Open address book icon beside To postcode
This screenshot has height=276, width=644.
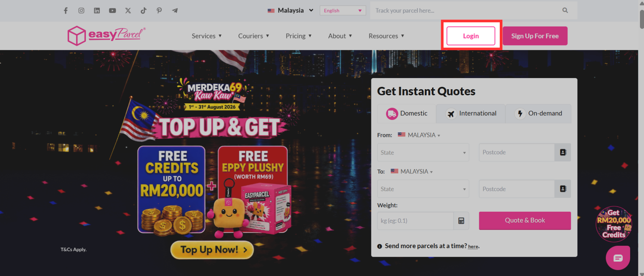pos(563,189)
